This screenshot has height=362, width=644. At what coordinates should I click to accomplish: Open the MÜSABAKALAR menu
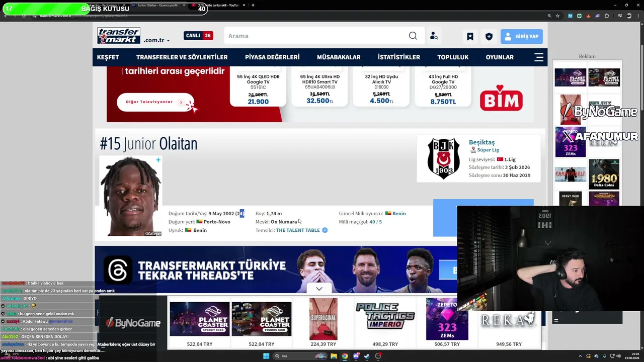339,57
